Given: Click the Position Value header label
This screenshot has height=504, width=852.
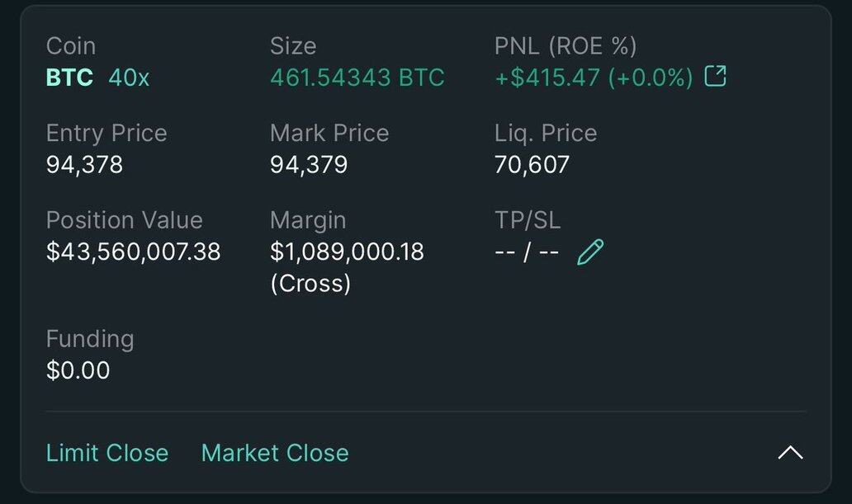Looking at the screenshot, I should [x=124, y=220].
